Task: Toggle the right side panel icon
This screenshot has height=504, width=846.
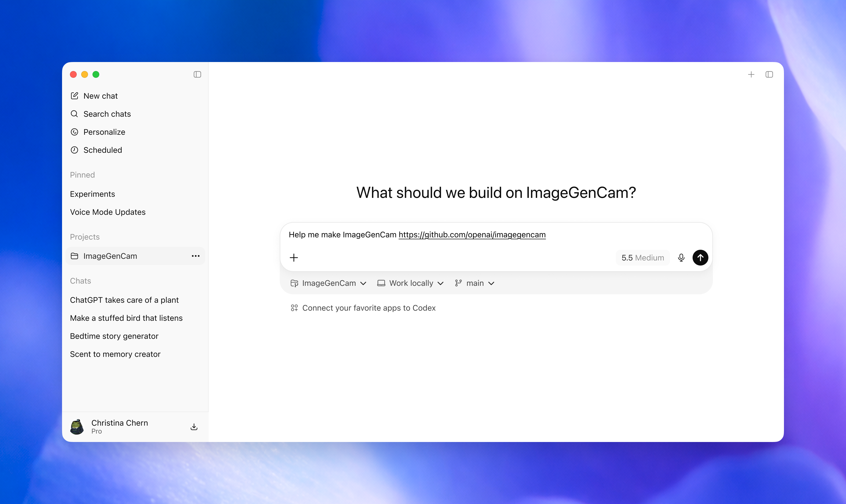Action: tap(769, 74)
